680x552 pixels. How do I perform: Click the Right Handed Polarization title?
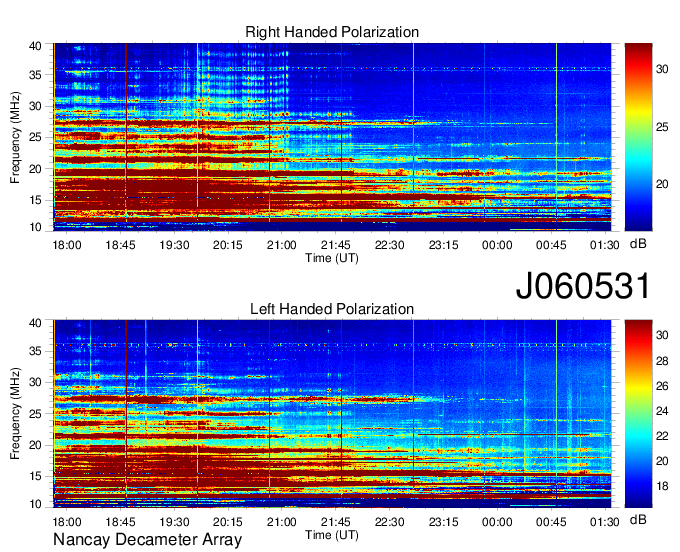coord(332,32)
